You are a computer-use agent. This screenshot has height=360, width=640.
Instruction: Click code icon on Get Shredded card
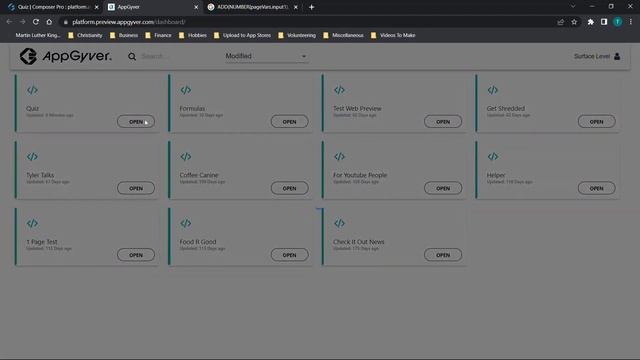click(x=493, y=90)
